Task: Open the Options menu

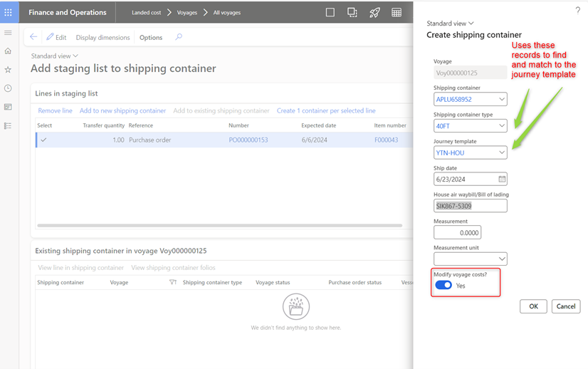Action: point(151,38)
